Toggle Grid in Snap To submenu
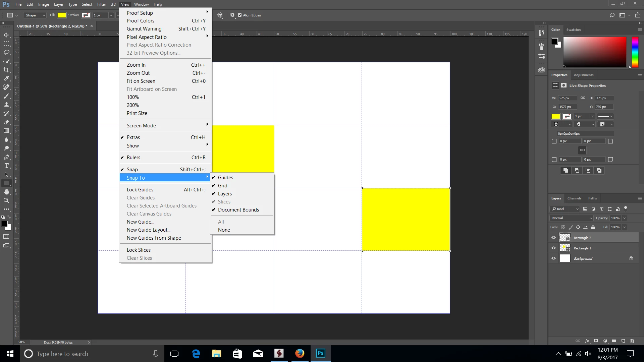The height and width of the screenshot is (362, 644). click(x=223, y=186)
